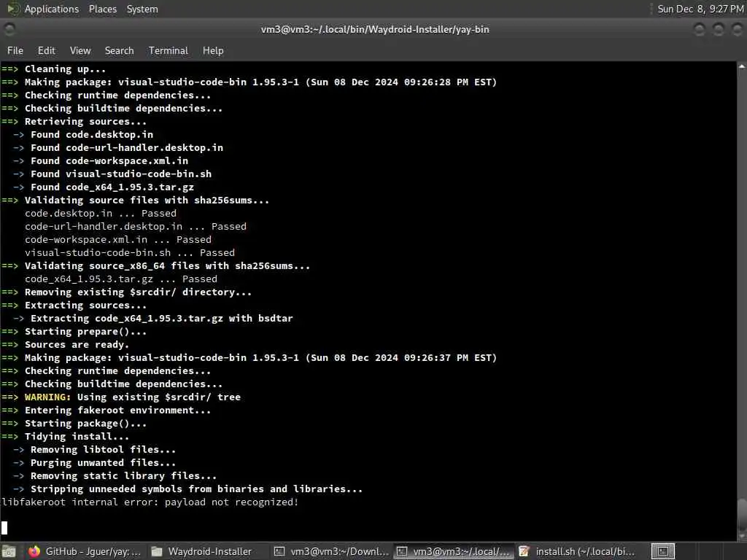Open the File menu
Image resolution: width=747 pixels, height=560 pixels.
tap(15, 50)
